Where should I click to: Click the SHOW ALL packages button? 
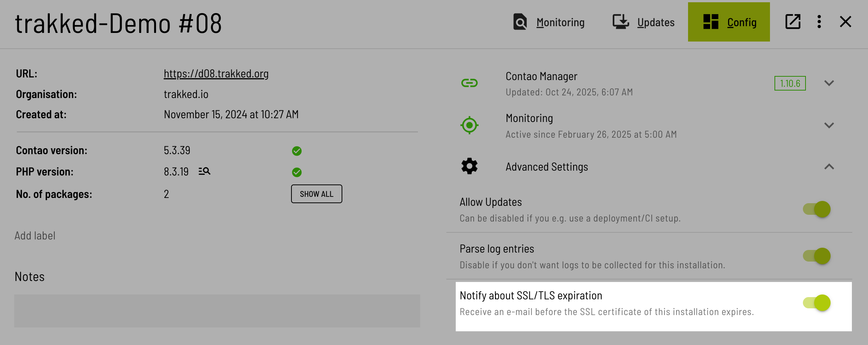click(317, 194)
